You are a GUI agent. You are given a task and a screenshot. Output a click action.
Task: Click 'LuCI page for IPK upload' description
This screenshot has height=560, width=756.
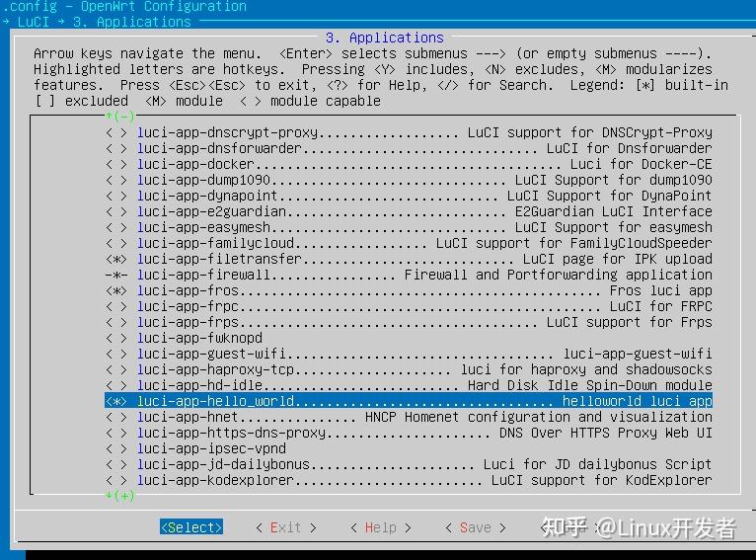point(617,260)
